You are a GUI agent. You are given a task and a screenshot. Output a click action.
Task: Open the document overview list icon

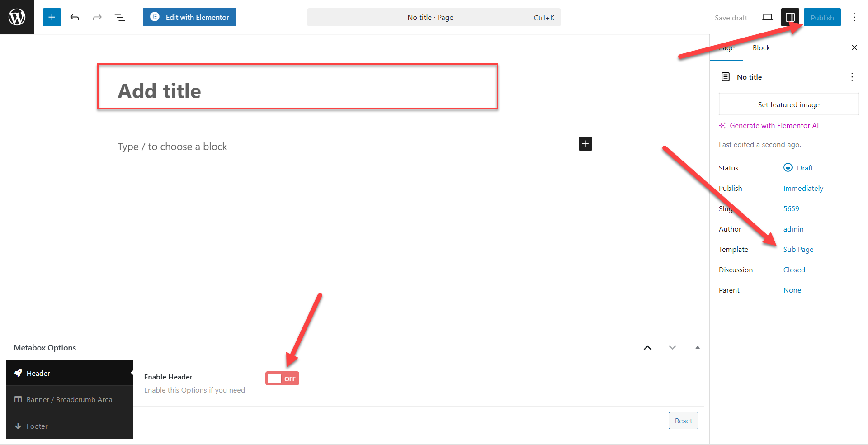coord(120,17)
